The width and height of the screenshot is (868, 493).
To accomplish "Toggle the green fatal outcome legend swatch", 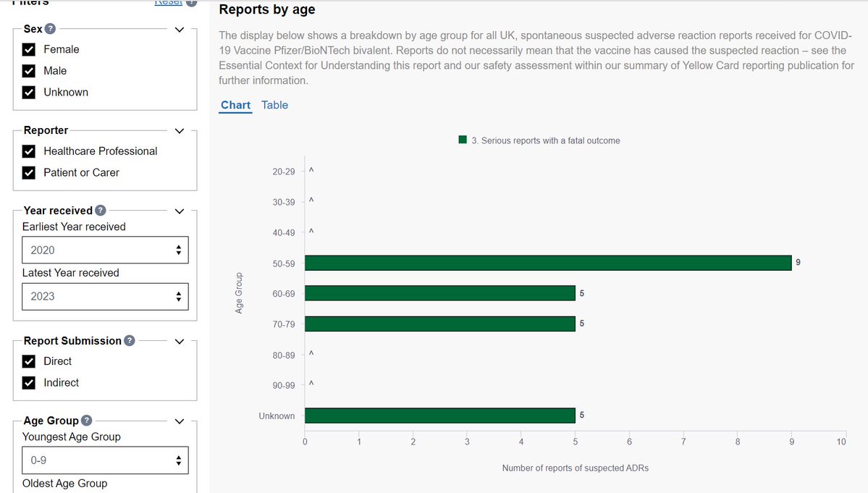I will click(463, 140).
